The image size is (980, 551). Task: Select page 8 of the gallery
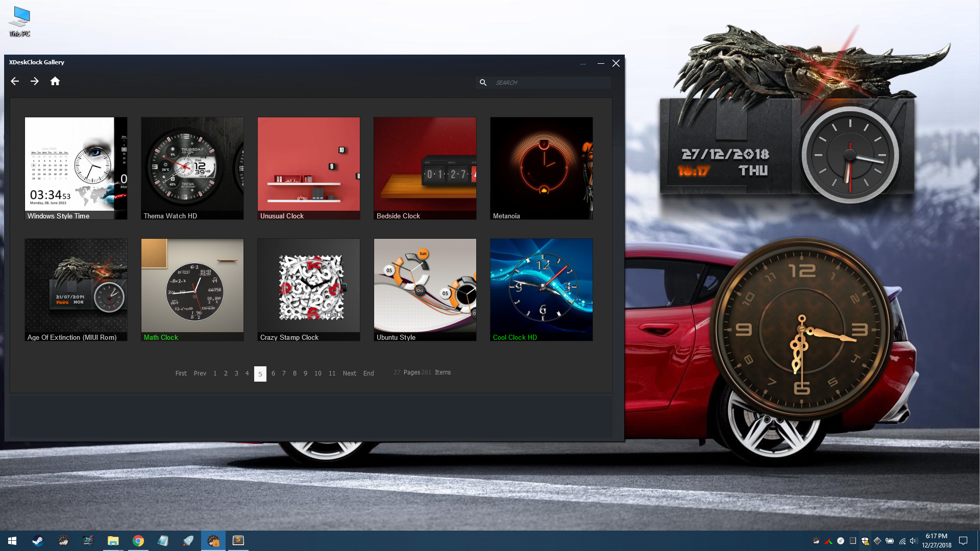pyautogui.click(x=295, y=373)
